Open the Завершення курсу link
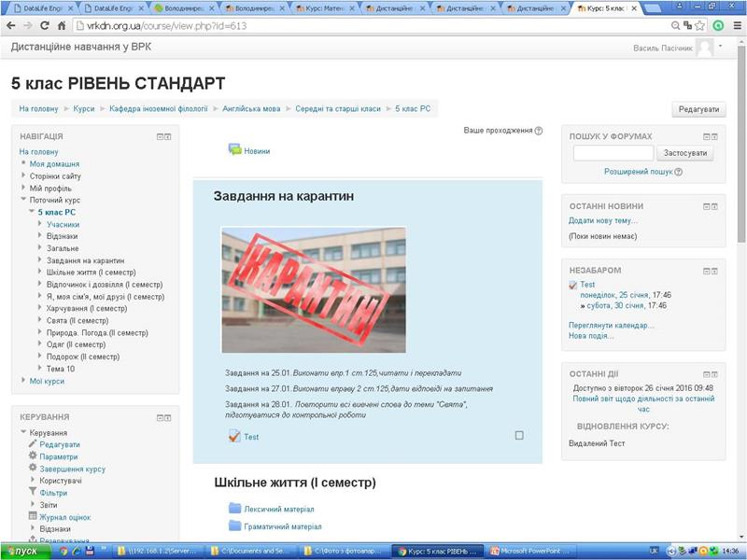 (x=73, y=469)
